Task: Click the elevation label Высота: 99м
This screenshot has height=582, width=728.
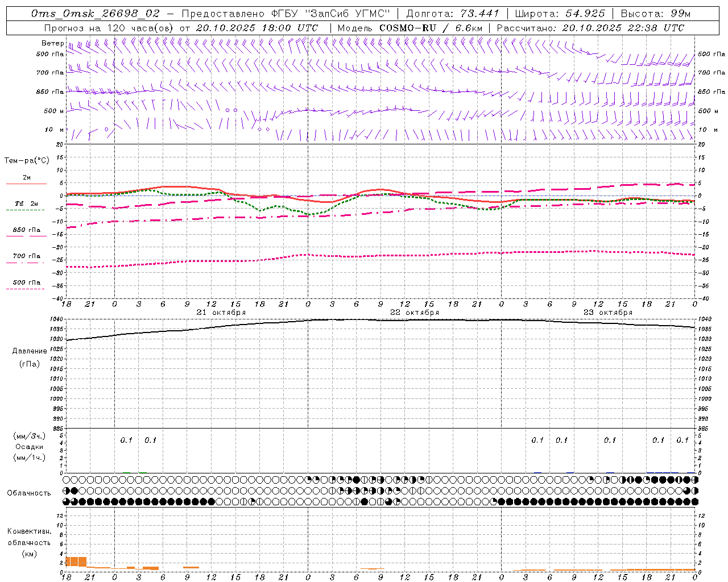Action: pos(656,14)
